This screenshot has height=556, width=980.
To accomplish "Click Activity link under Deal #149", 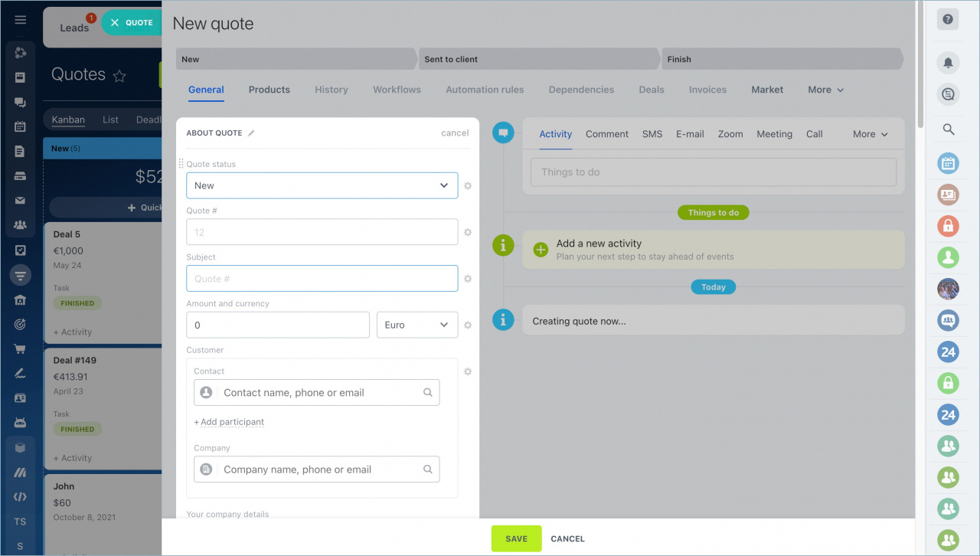I will 72,458.
